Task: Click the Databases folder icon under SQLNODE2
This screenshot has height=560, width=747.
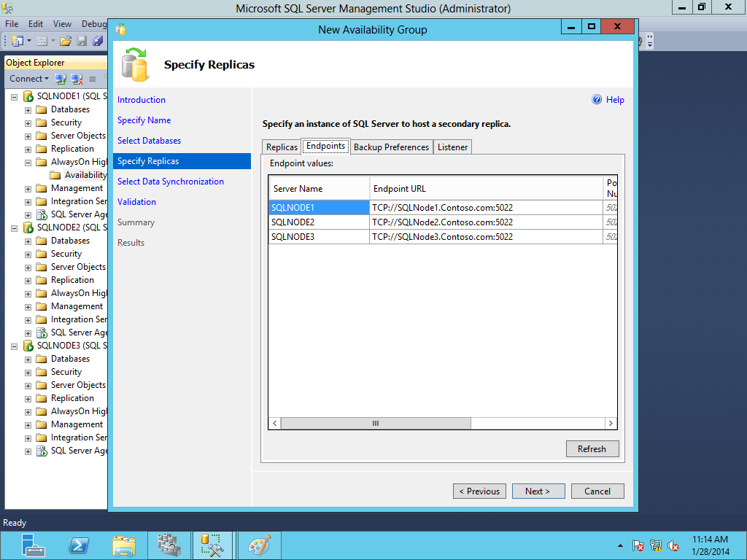Action: (42, 241)
